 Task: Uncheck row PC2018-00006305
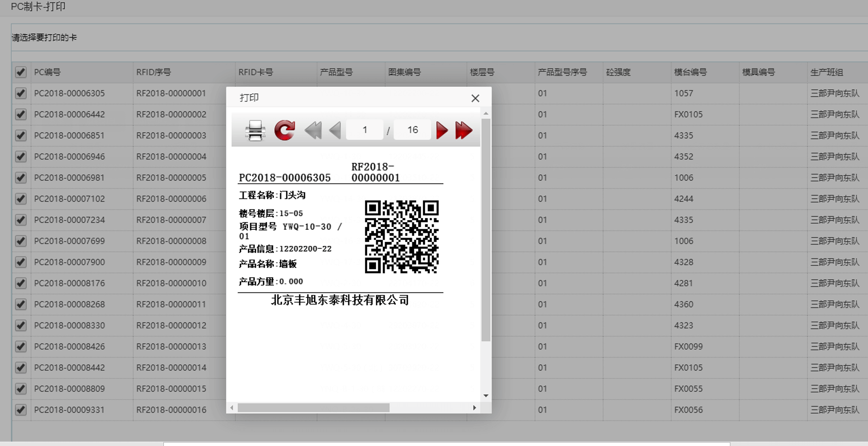20,93
